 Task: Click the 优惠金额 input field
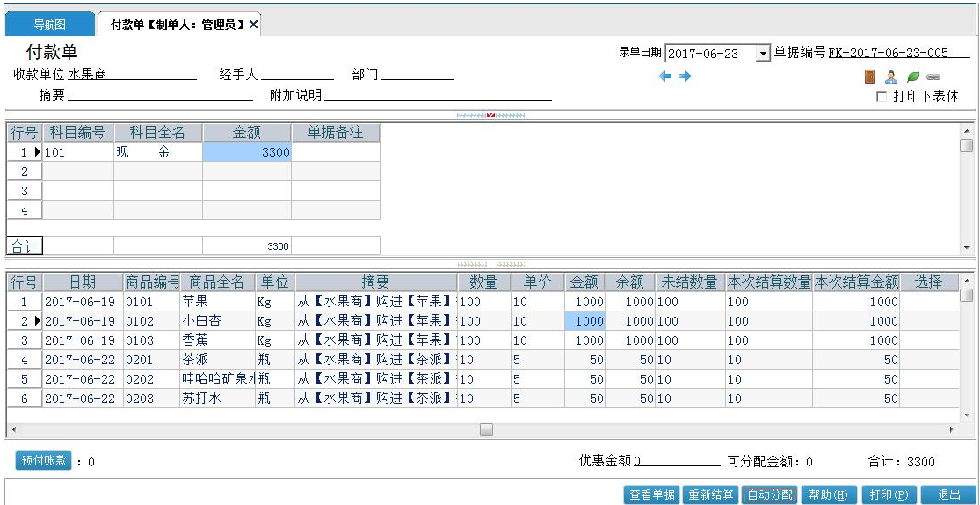(x=677, y=462)
